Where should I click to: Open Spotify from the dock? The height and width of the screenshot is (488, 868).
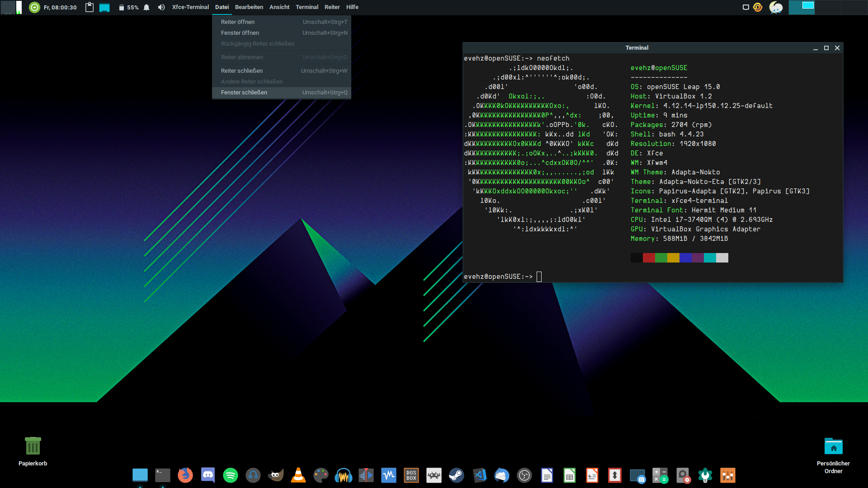tap(231, 475)
